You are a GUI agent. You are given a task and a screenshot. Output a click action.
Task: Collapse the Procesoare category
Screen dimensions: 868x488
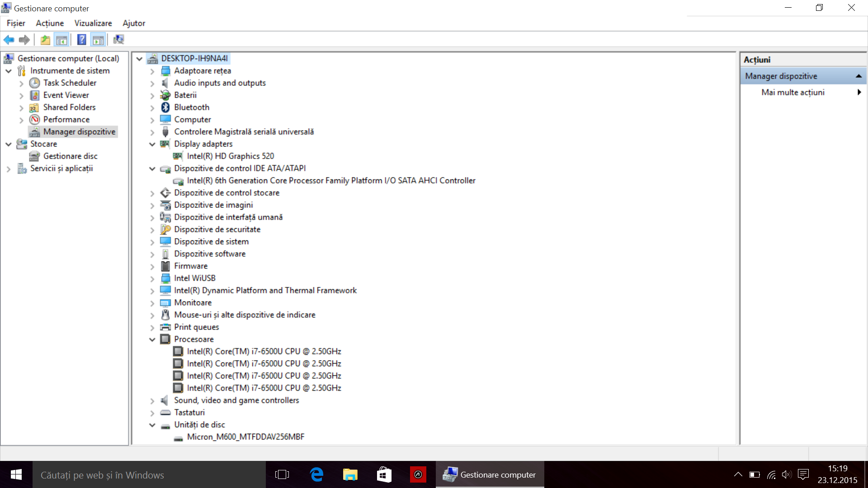click(152, 339)
